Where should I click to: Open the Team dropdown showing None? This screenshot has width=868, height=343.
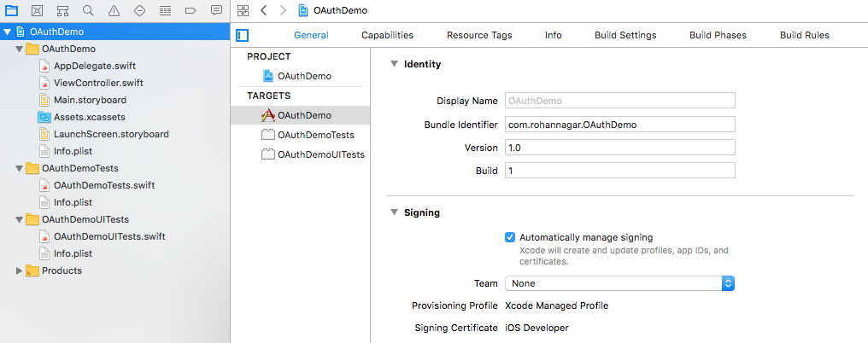tap(619, 283)
